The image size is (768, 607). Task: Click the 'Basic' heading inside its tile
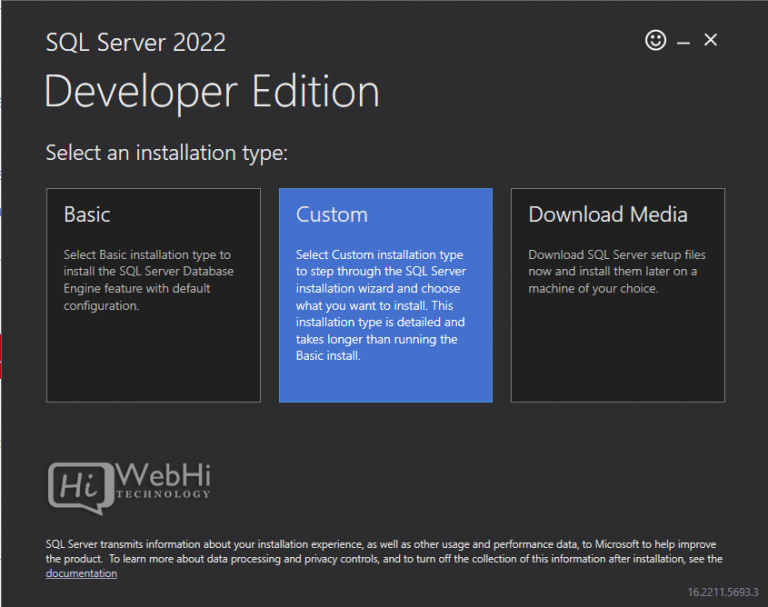[87, 214]
